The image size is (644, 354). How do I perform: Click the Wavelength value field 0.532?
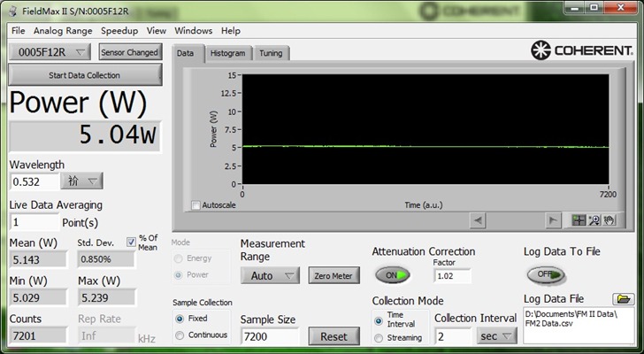(34, 181)
